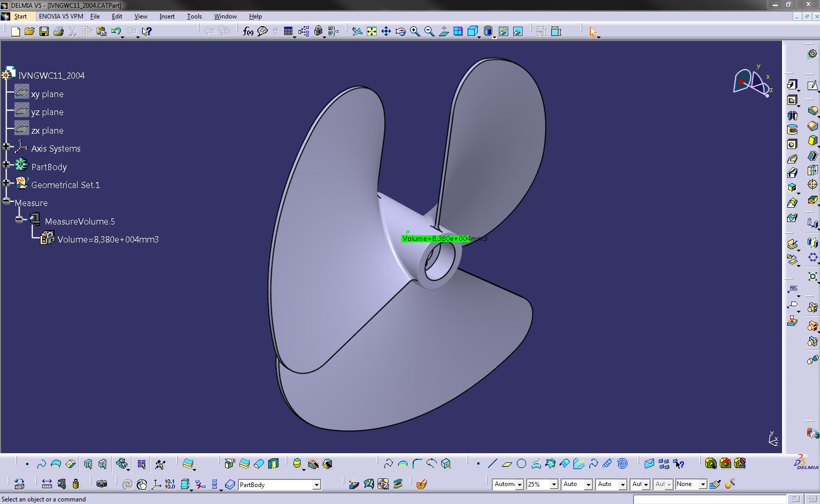The height and width of the screenshot is (504, 820).
Task: Click the Zoom In magnifier
Action: coord(415,32)
